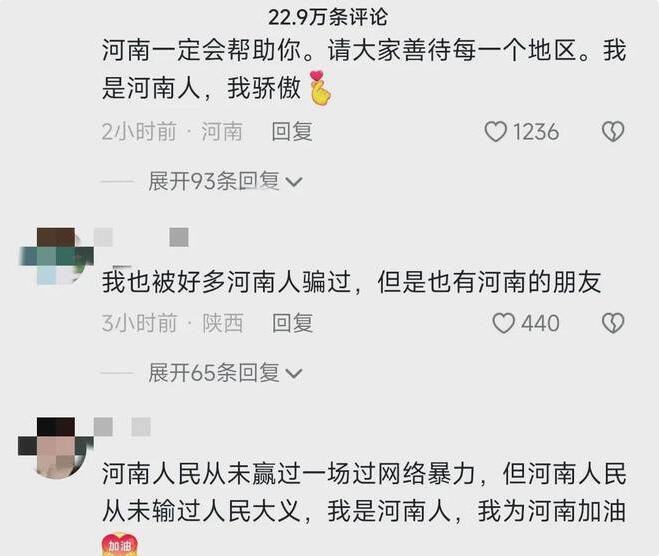Open the Shaanxi commenter's username
The image size is (659, 556).
coord(141,237)
